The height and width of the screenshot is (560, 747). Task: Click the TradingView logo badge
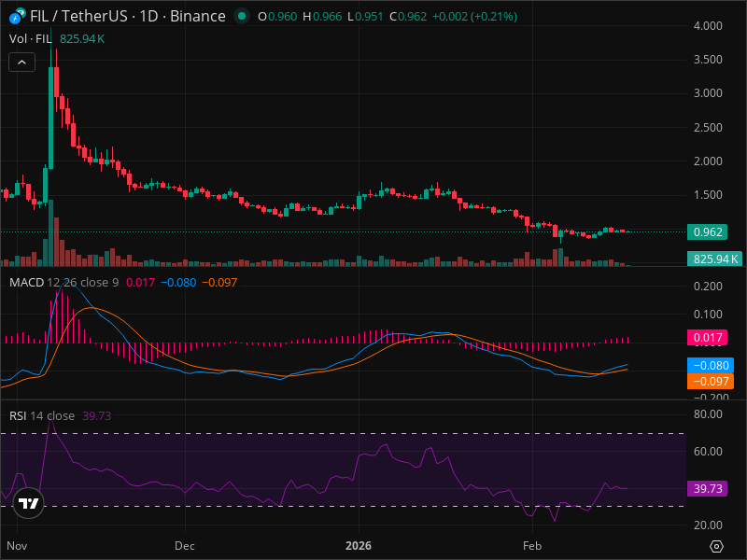click(x=28, y=503)
